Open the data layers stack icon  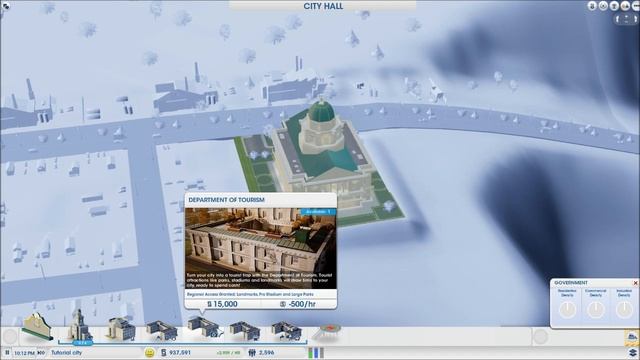tap(633, 352)
